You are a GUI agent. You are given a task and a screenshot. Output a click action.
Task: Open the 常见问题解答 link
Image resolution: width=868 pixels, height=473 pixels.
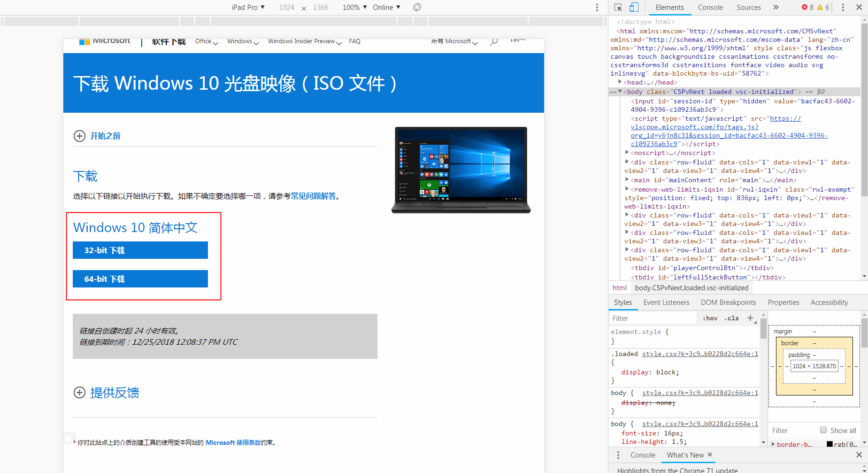point(313,196)
